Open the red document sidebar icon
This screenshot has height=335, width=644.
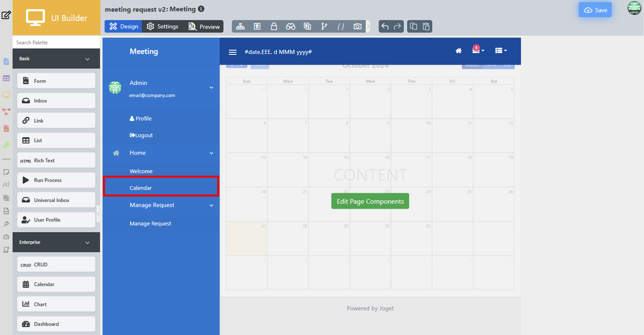click(6, 128)
